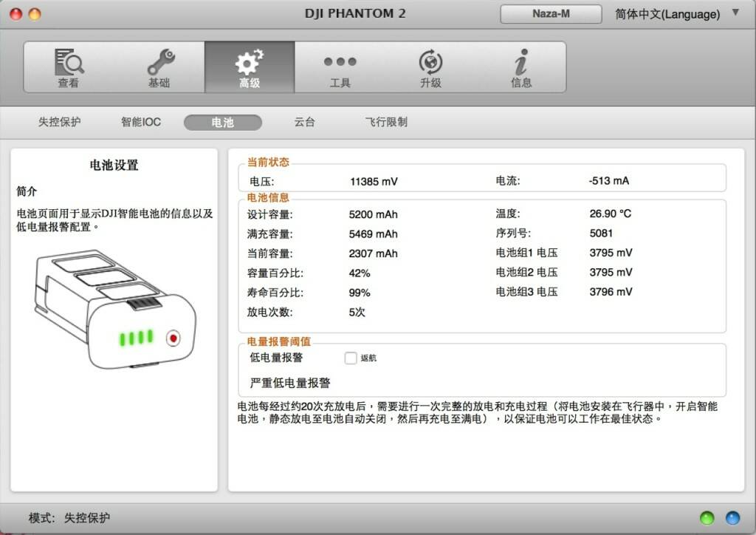Image resolution: width=756 pixels, height=535 pixels.
Task: Click the design capacity value 5200 mAh
Action: pyautogui.click(x=373, y=215)
